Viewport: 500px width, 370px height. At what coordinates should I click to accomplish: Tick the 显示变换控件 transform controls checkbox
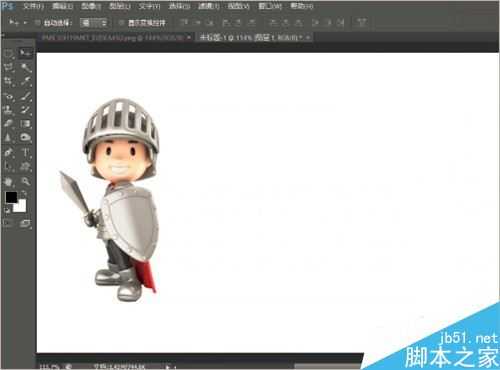point(122,23)
